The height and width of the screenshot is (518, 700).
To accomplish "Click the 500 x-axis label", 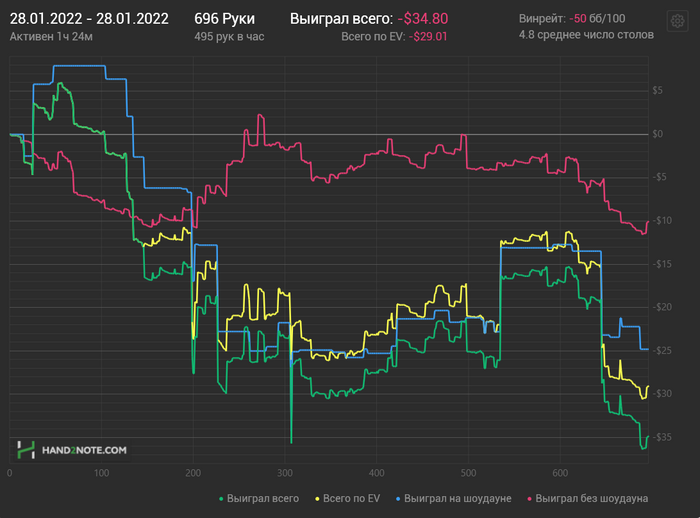I will (x=468, y=473).
